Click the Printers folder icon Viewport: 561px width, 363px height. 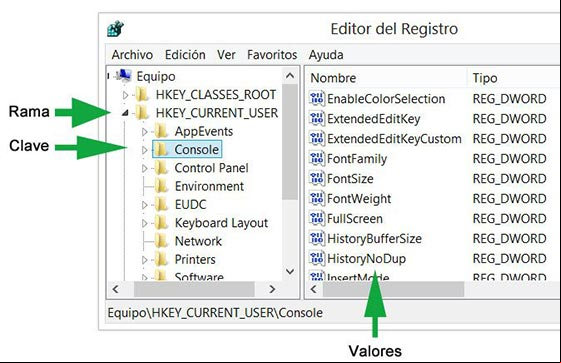(x=161, y=259)
